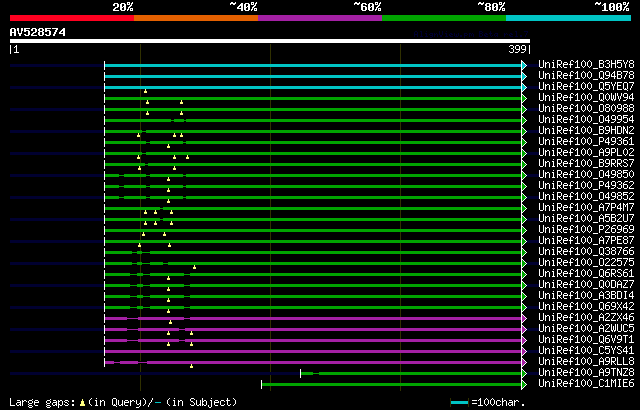Select the UniRef100_O49852 hit label
This screenshot has width=640, height=410.
(x=586, y=197)
